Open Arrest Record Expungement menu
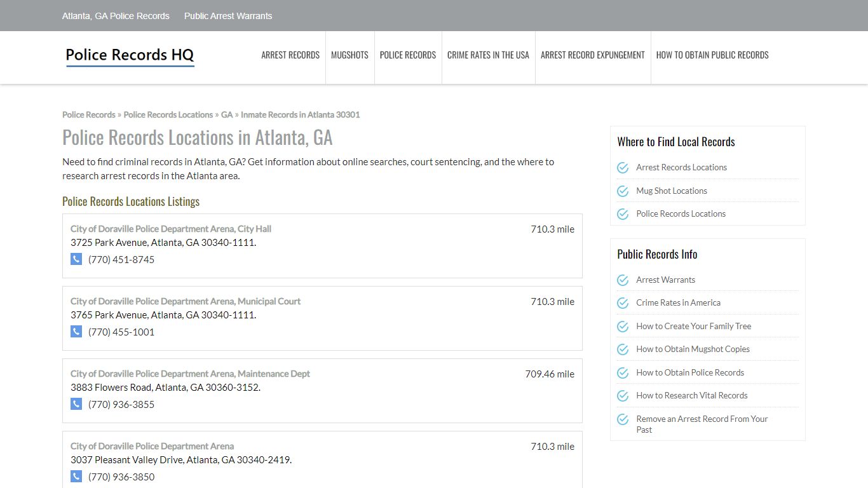Screen dimensions: 868x488 tap(593, 55)
